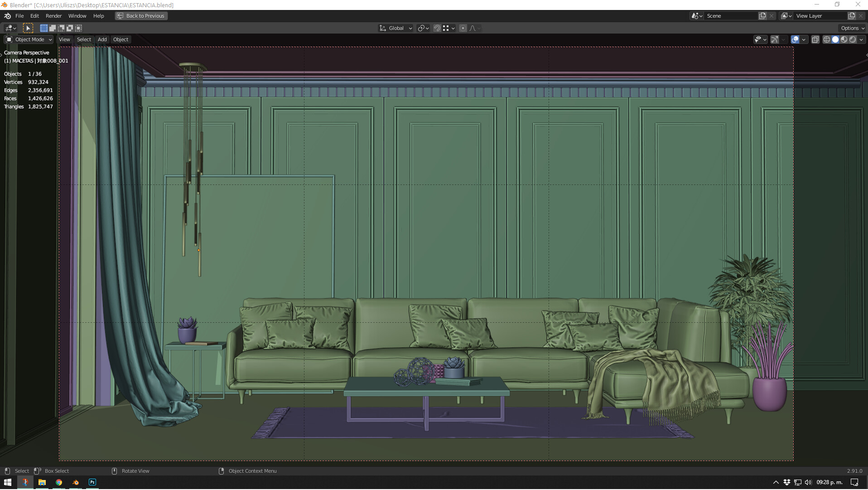Open the editor type selector icon
The width and height of the screenshot is (868, 490).
point(10,28)
